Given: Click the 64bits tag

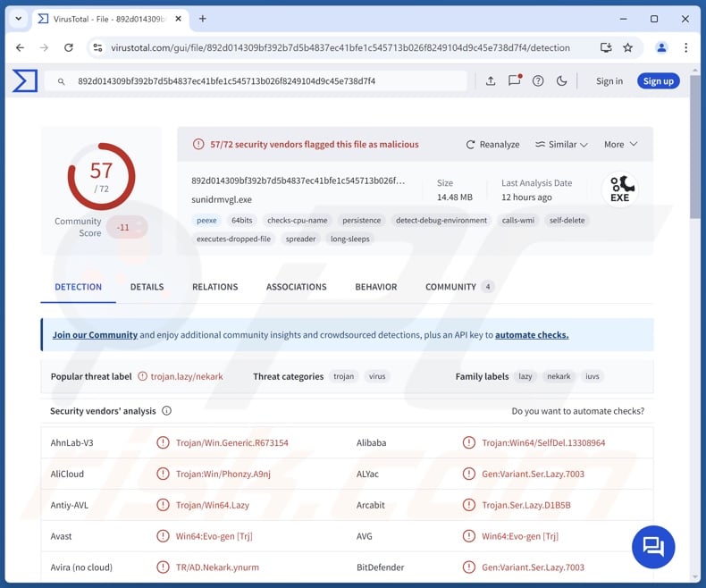Looking at the screenshot, I should coord(242,220).
